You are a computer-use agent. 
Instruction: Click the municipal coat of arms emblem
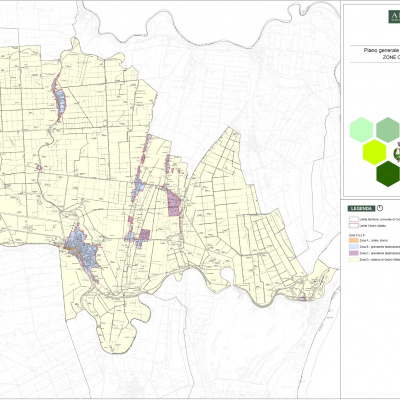pyautogui.click(x=397, y=152)
